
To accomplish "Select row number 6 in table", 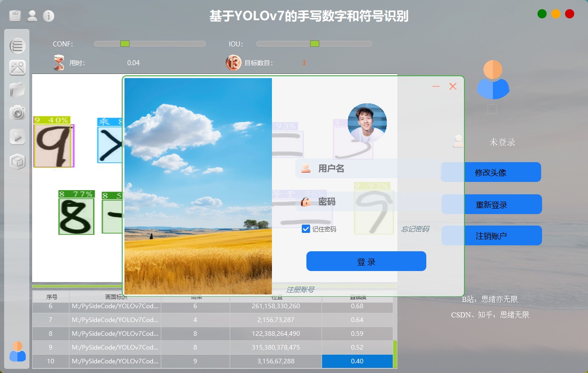I will pos(51,306).
